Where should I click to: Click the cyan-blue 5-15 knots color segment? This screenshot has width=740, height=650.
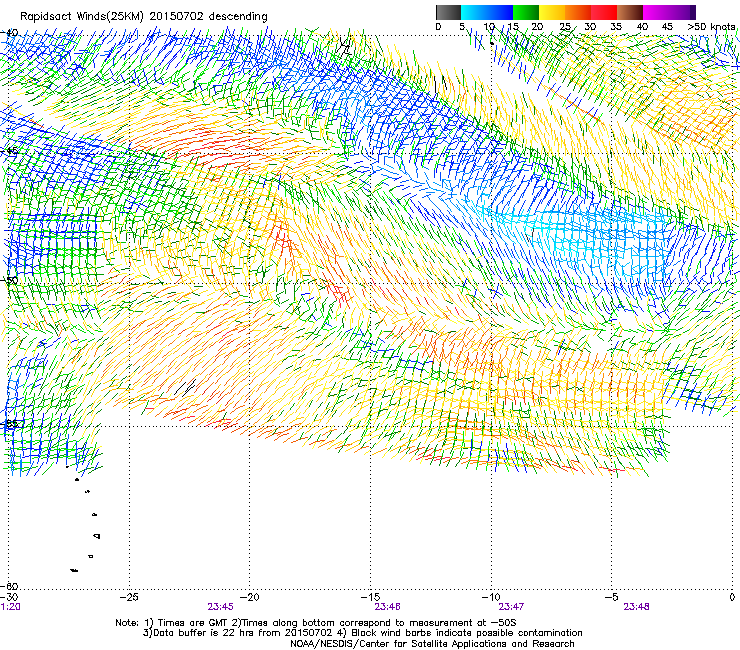(487, 12)
